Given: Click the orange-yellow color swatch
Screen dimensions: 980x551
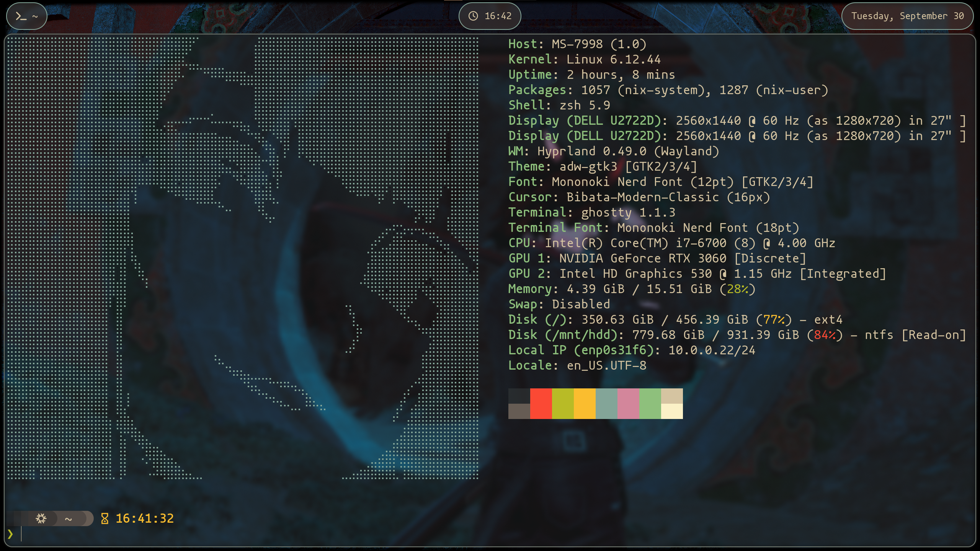Looking at the screenshot, I should click(584, 404).
